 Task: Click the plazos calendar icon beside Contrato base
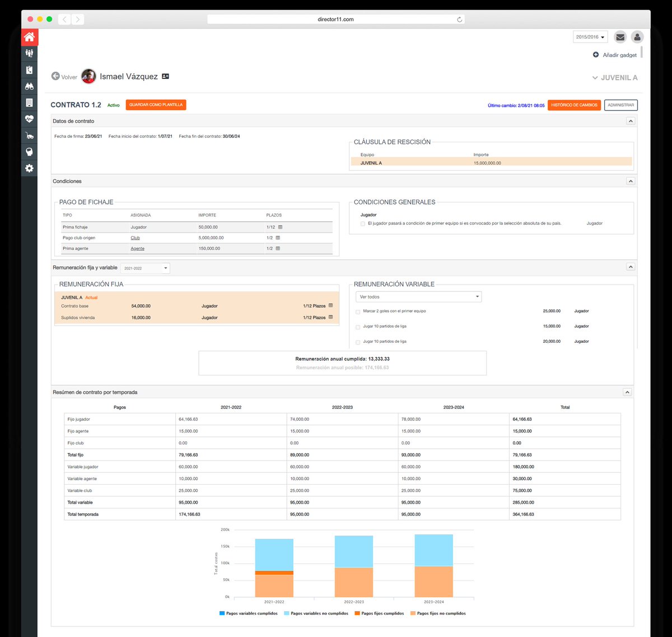click(x=330, y=306)
